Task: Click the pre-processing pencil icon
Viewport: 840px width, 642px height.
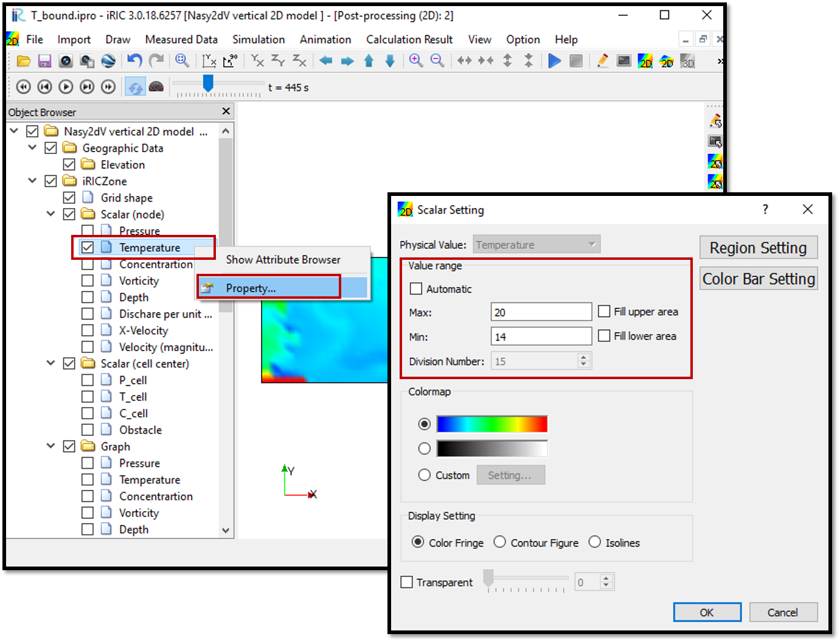Action: tap(602, 61)
